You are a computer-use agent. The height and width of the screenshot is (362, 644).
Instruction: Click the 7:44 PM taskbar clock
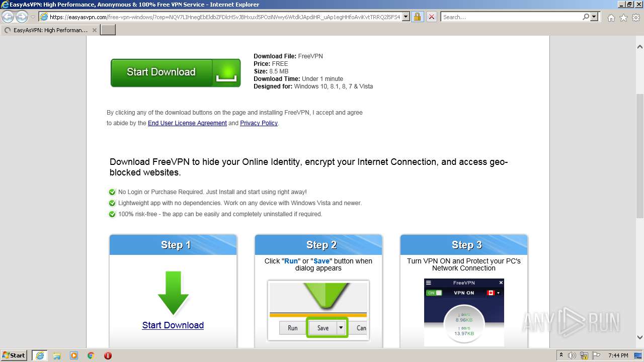click(618, 355)
